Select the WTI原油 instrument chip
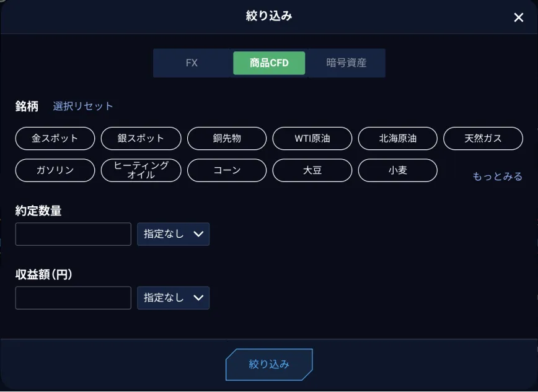Viewport: 538px width, 392px height. [312, 138]
